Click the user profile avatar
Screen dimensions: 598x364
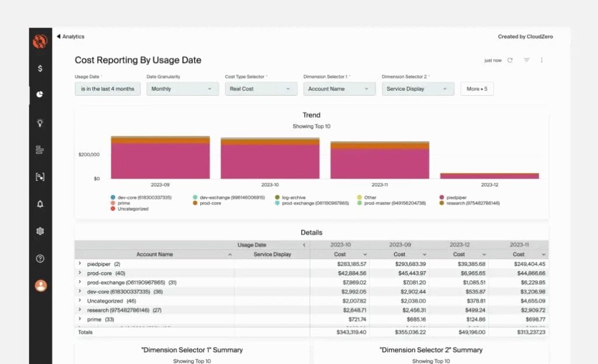[40, 286]
